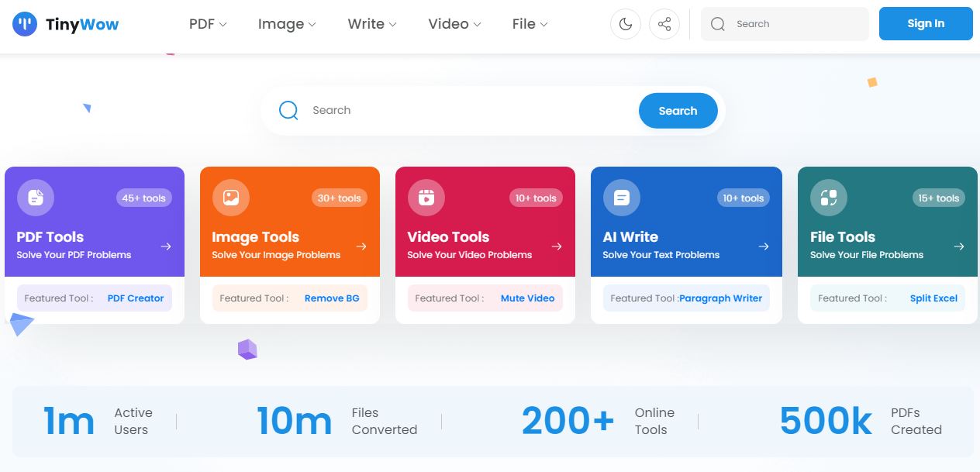Open the Paragraph Writer featured tool
The width and height of the screenshot is (980, 472).
pyautogui.click(x=721, y=298)
